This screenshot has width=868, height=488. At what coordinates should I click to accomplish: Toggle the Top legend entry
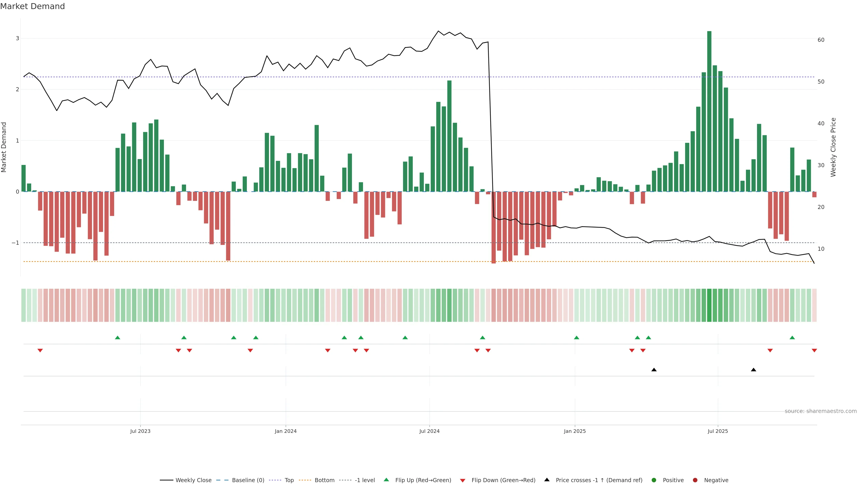point(289,480)
